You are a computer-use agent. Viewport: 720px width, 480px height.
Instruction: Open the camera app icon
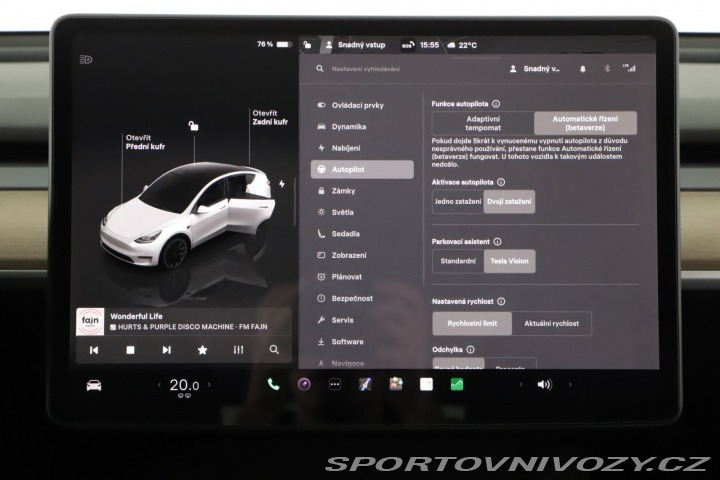(x=304, y=384)
